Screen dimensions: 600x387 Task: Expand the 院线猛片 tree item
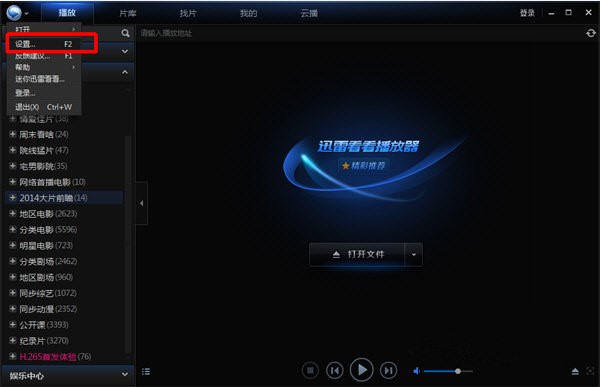(x=12, y=150)
